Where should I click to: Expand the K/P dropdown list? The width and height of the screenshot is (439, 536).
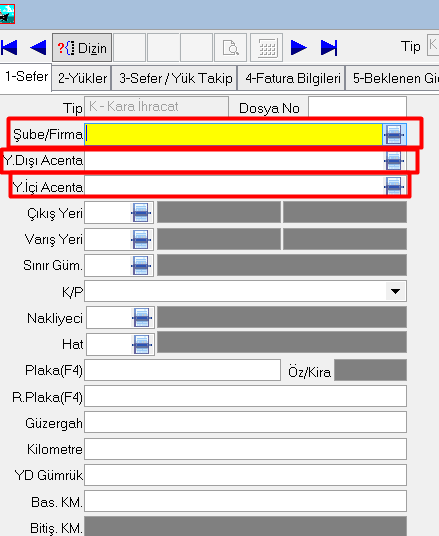pos(396,291)
